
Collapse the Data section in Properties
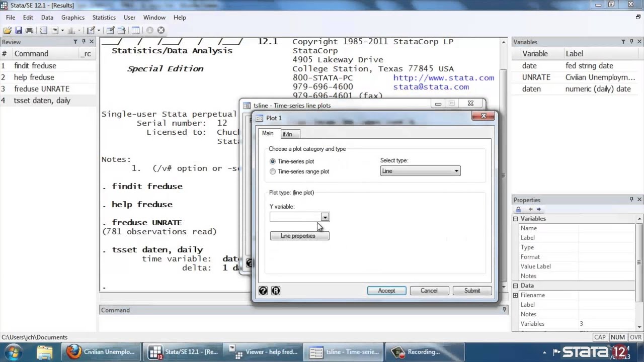(x=515, y=286)
